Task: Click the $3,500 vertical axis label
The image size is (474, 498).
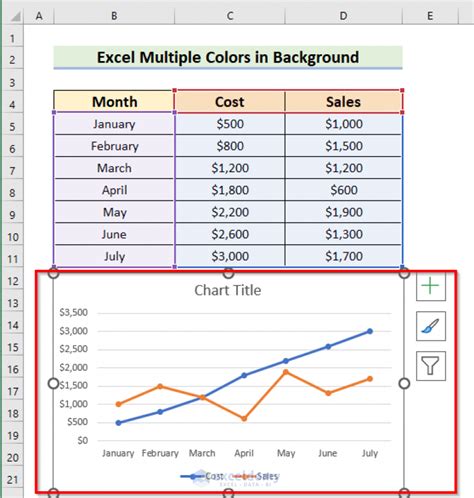Action: pos(73,313)
